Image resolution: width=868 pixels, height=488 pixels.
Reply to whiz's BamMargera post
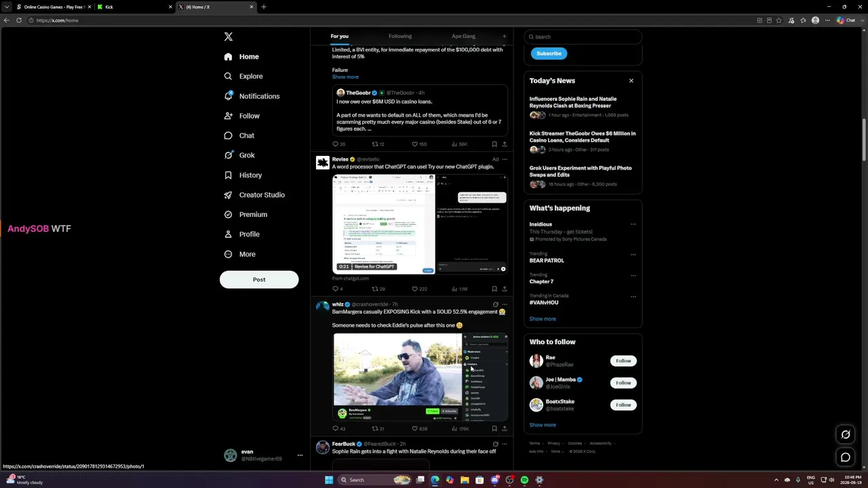coord(338,428)
